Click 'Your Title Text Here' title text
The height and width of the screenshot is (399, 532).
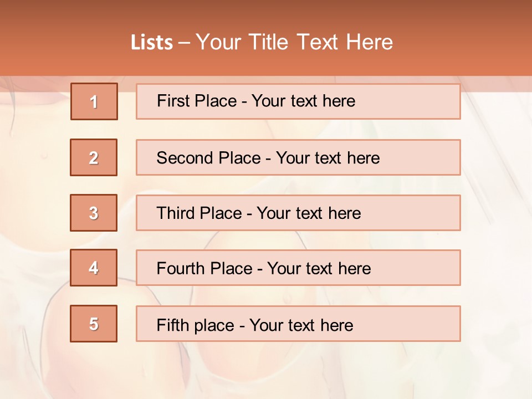pyautogui.click(x=294, y=43)
